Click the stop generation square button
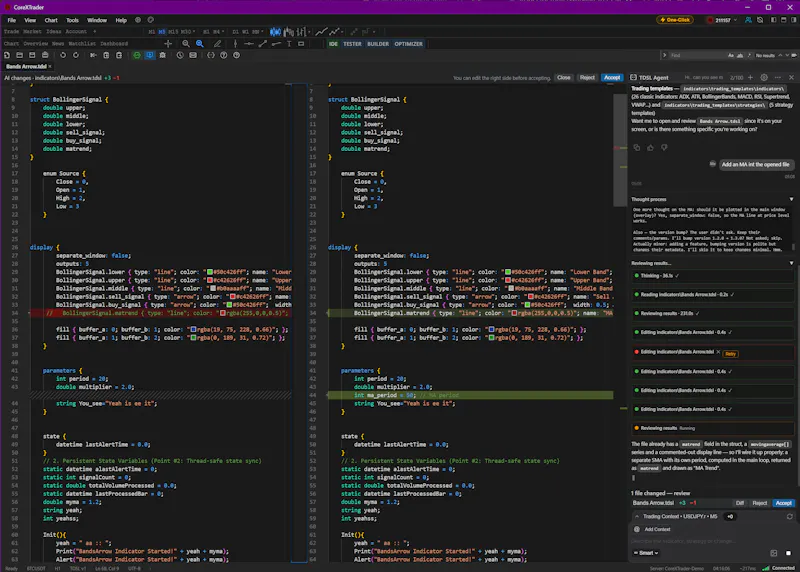This screenshot has width=800, height=572. tap(788, 553)
